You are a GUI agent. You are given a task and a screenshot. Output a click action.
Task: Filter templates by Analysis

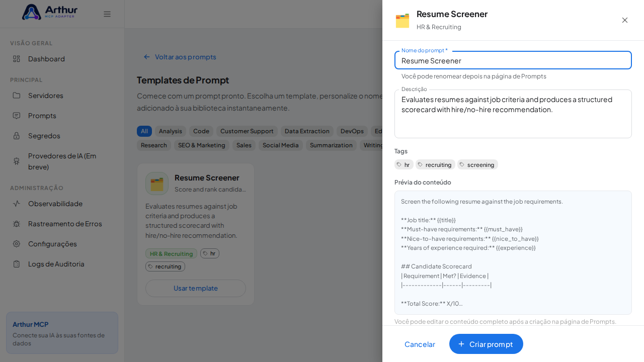171,131
